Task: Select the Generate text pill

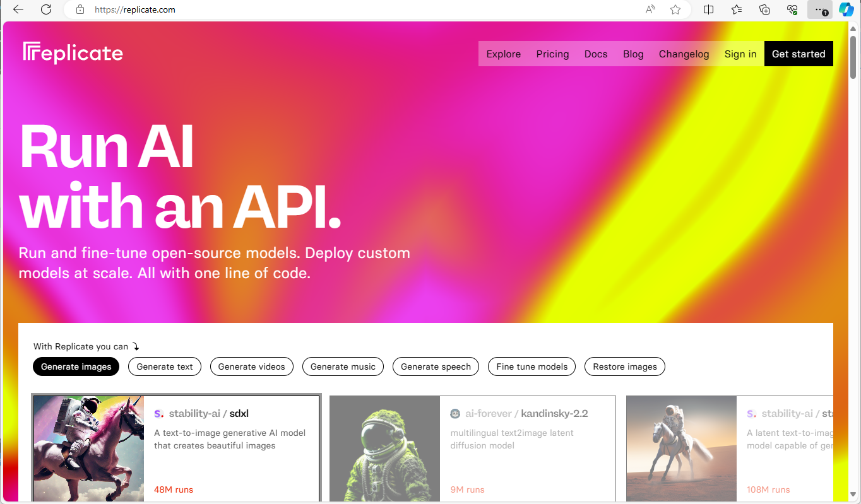Action: point(165,366)
